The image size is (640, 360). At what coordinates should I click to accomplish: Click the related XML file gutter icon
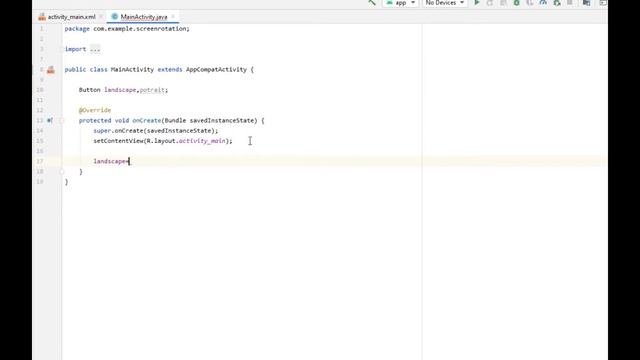coord(51,70)
